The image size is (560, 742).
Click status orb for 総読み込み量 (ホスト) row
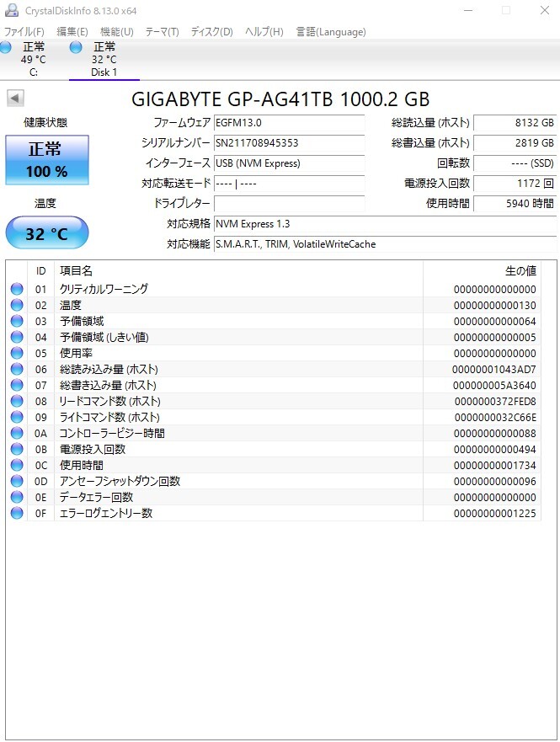point(17,369)
